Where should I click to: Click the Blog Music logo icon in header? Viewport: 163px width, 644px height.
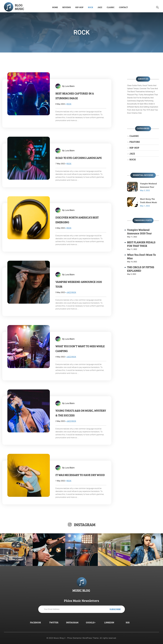(x=9, y=7)
